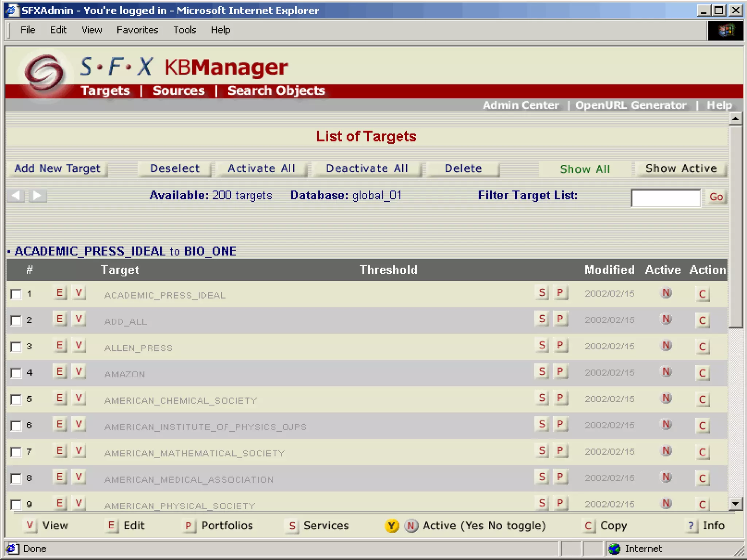747x560 pixels.
Task: Click the ACADEMIC_PRESS_IDEAL target name
Action: [x=165, y=295]
